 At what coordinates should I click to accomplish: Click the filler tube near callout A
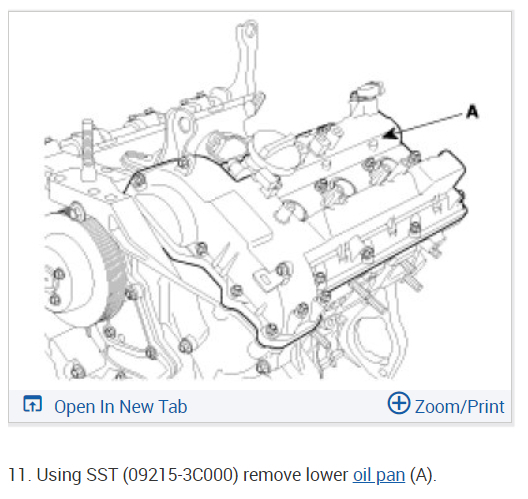[365, 98]
